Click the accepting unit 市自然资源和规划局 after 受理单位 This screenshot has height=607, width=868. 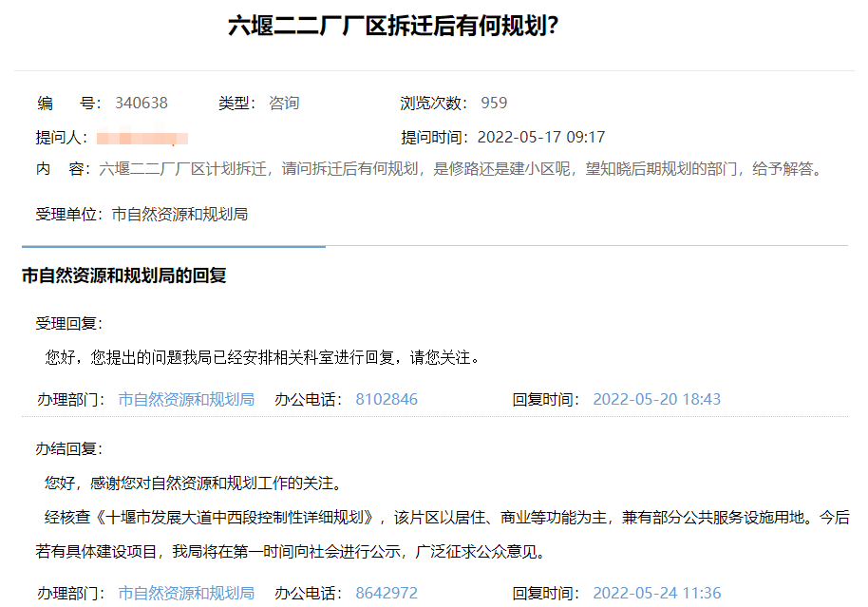[x=179, y=215]
